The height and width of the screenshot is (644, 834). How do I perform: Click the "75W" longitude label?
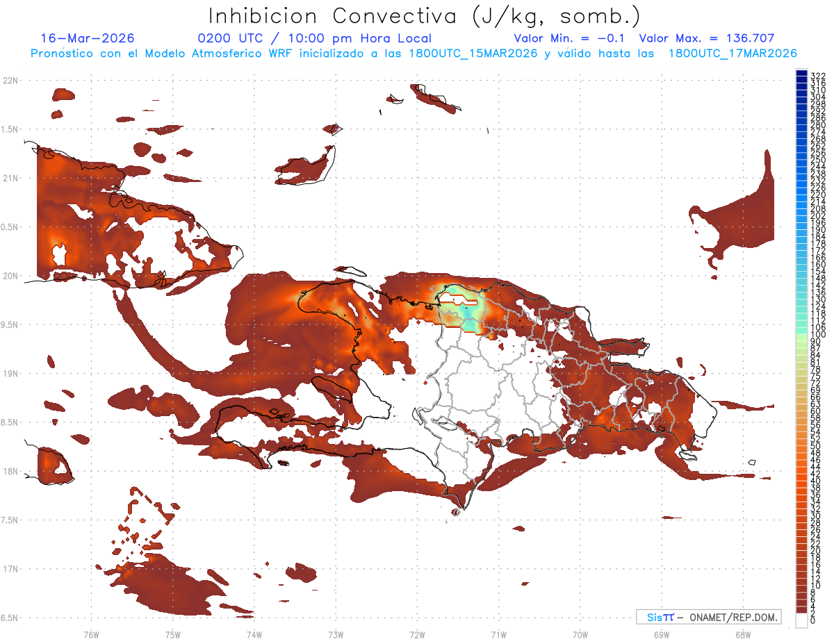click(x=172, y=634)
